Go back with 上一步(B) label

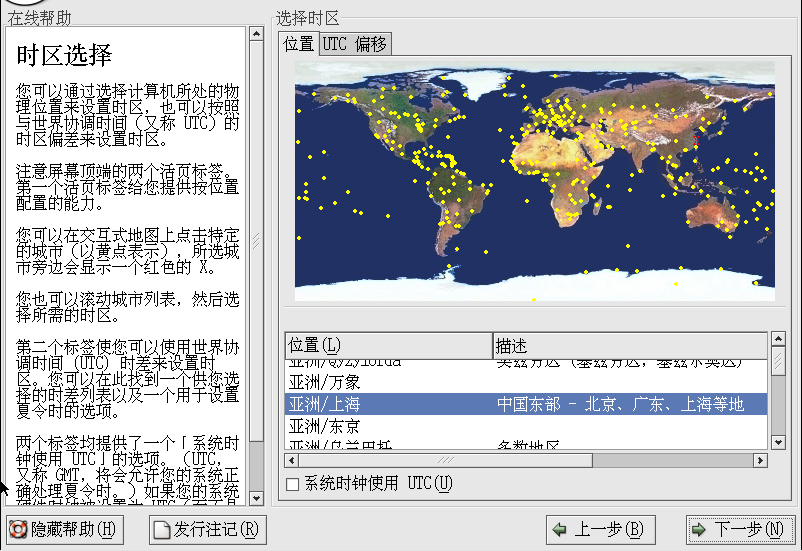coord(609,530)
